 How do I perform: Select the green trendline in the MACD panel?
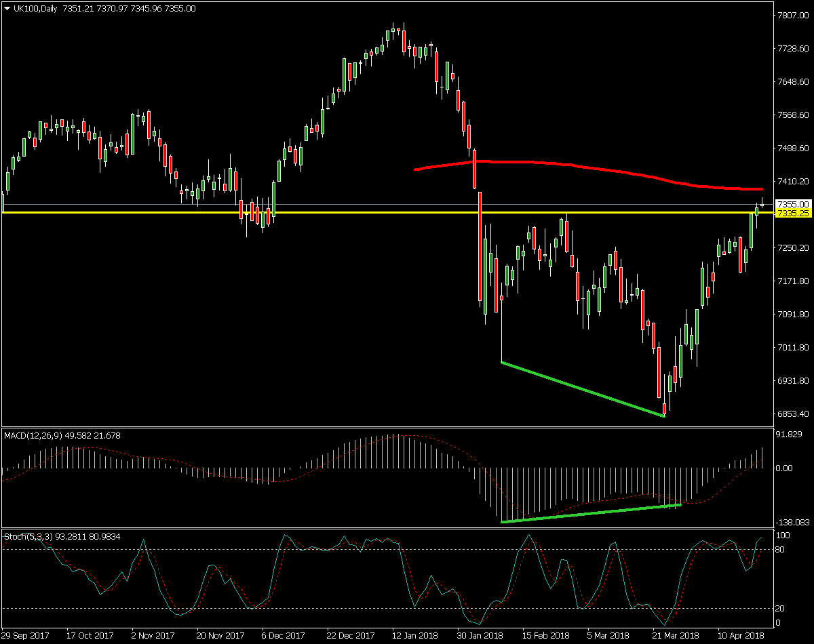click(590, 513)
